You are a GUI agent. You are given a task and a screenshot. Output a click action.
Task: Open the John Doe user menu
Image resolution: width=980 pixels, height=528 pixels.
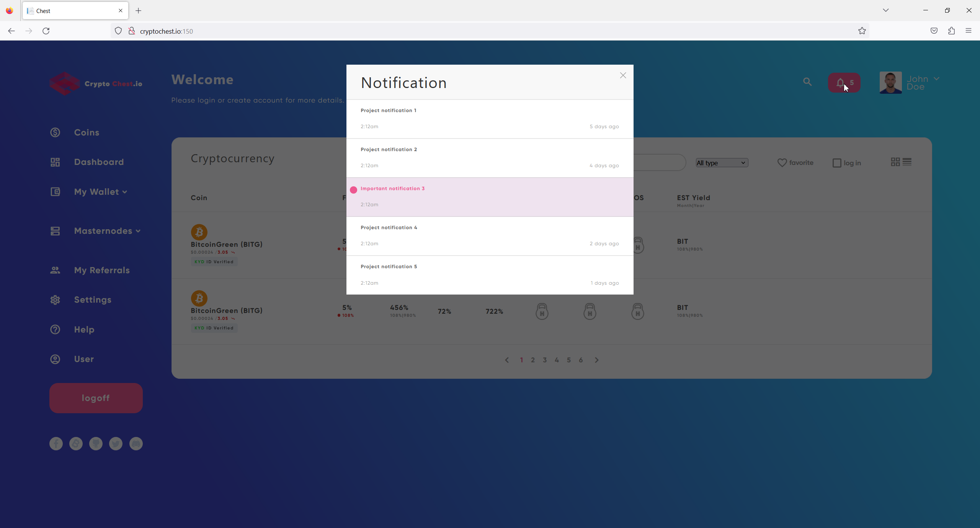(922, 83)
